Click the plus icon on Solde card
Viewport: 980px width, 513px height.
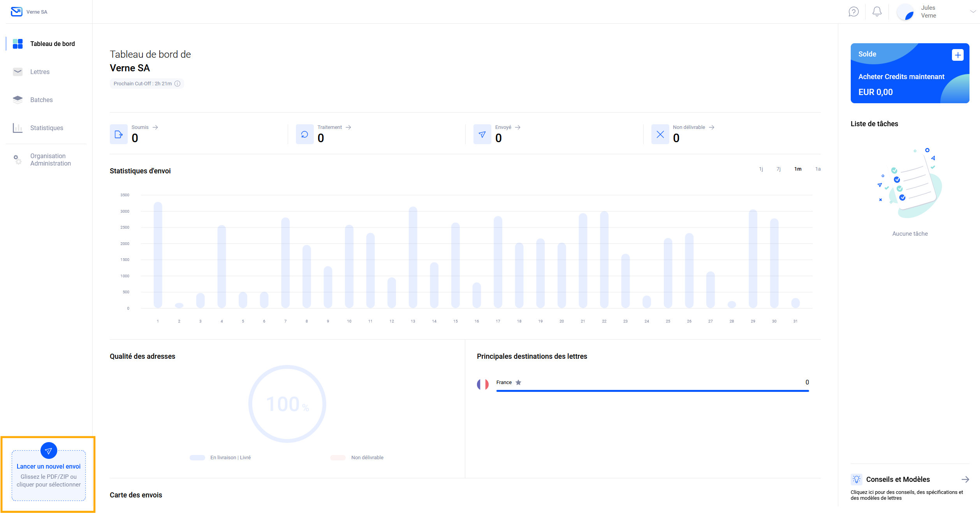click(957, 55)
